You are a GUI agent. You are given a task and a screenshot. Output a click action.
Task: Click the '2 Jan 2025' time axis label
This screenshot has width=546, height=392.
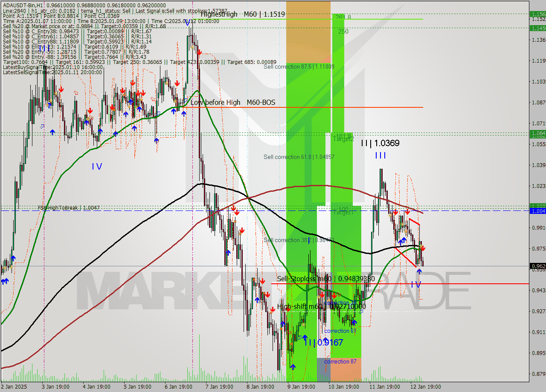pos(14,387)
